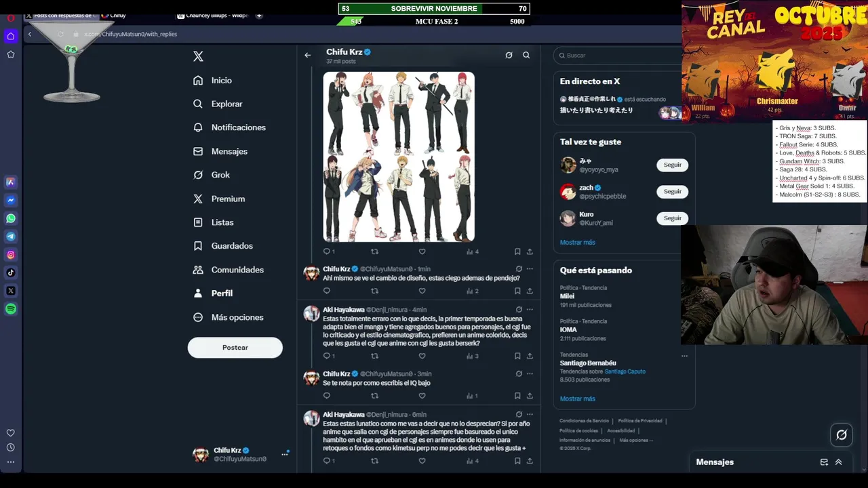Click the search icon in profile header
Image resolution: width=868 pixels, height=488 pixels.
point(526,55)
